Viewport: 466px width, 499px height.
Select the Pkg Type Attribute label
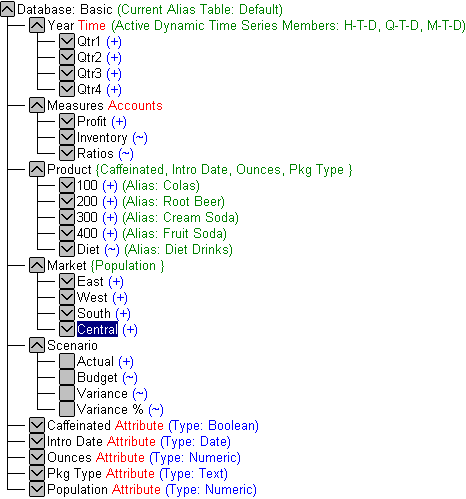coord(101,473)
